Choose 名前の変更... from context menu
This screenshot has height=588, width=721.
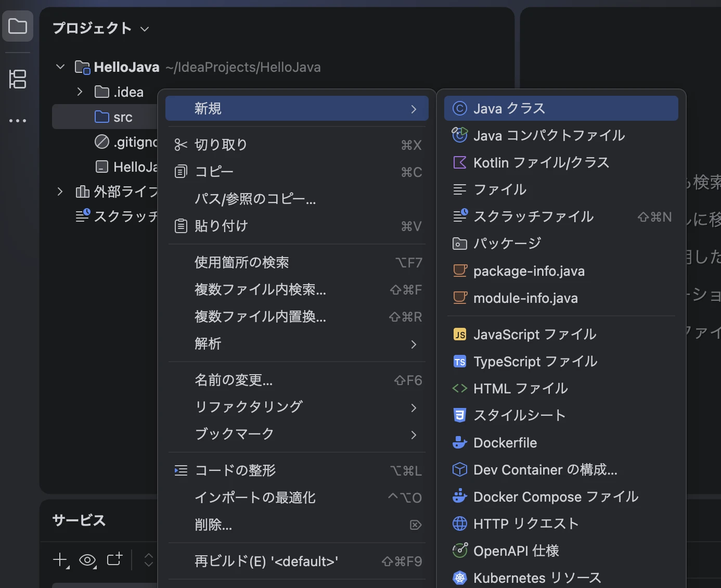pos(297,380)
